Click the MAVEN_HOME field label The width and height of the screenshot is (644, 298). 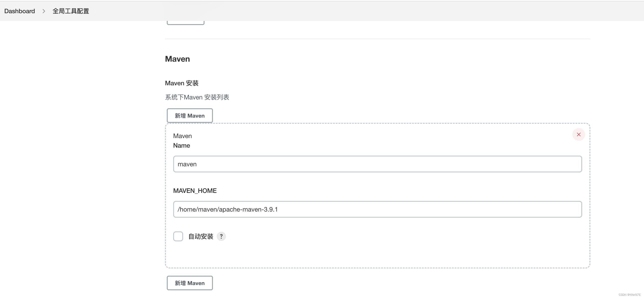pyautogui.click(x=195, y=191)
